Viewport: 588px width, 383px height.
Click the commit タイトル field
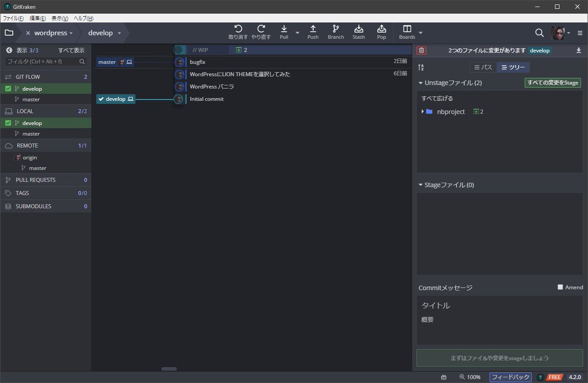tap(500, 306)
